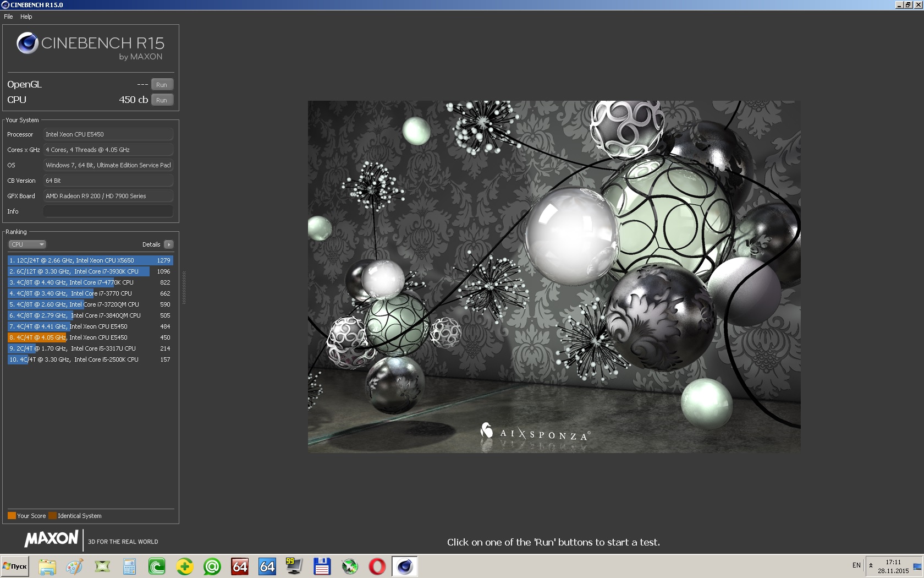Click the EN language indicator
The height and width of the screenshot is (578, 924).
pyautogui.click(x=856, y=565)
